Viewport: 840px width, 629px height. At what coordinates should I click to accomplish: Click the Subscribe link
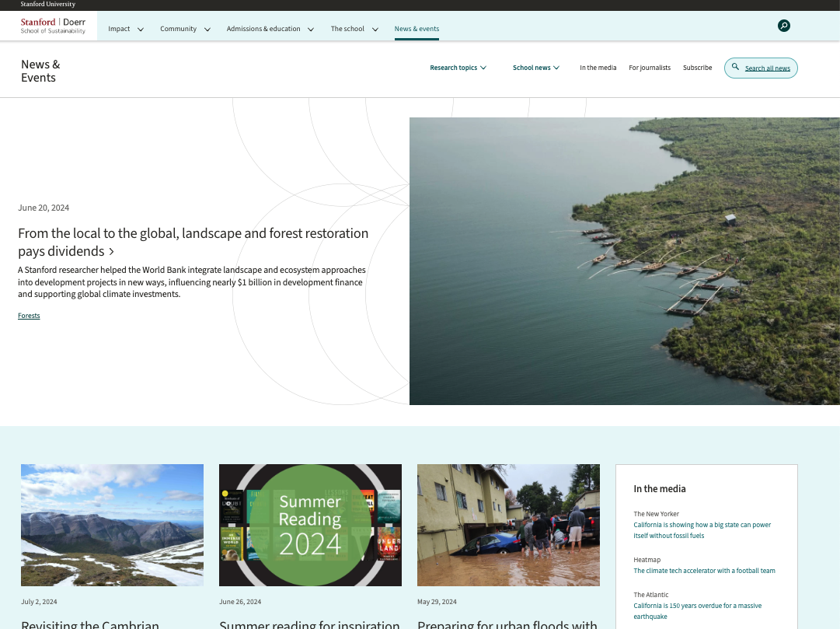(x=697, y=68)
